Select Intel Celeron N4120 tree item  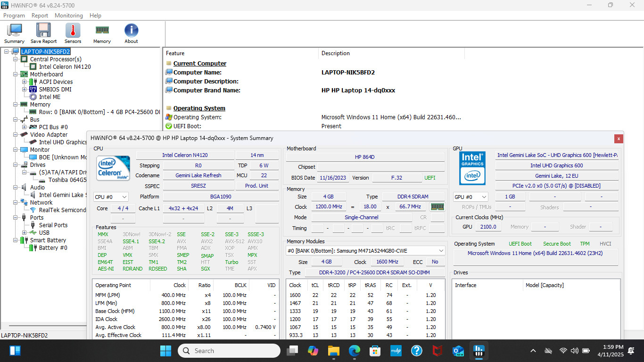coord(65,67)
